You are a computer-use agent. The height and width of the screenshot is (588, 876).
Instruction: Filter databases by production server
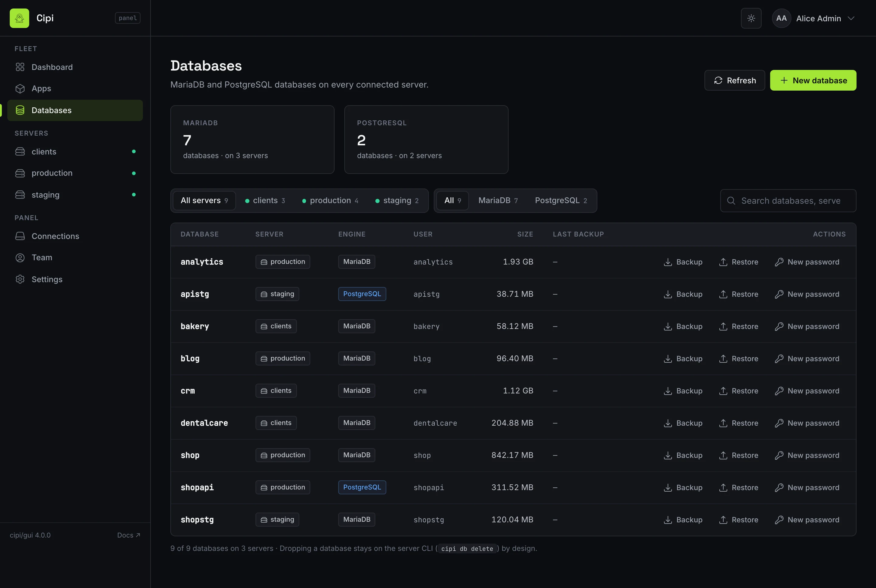pos(330,200)
